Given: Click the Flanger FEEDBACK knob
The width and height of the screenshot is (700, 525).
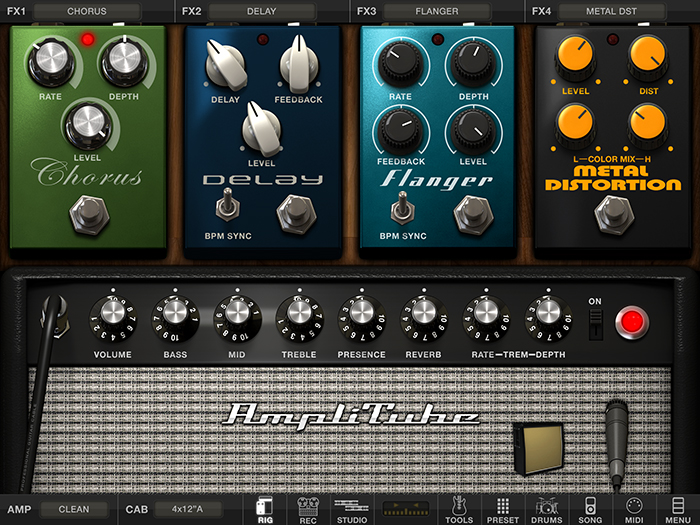Looking at the screenshot, I should point(400,130).
